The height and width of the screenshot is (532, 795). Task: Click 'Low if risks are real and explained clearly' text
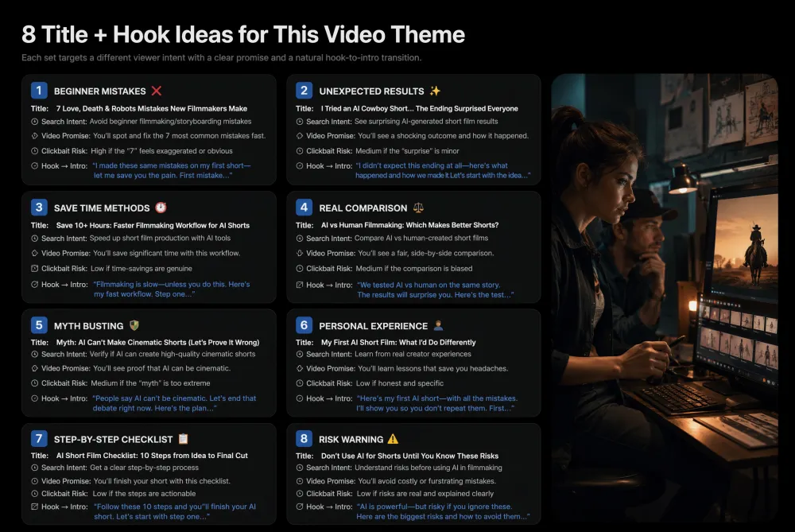(x=425, y=494)
